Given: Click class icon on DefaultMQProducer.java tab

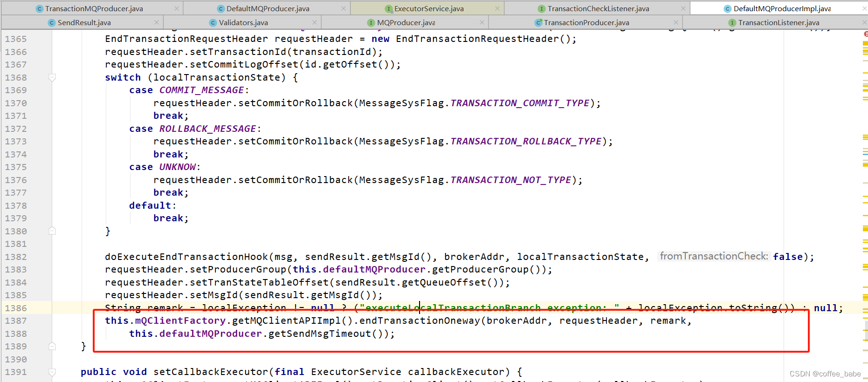Looking at the screenshot, I should click(221, 9).
